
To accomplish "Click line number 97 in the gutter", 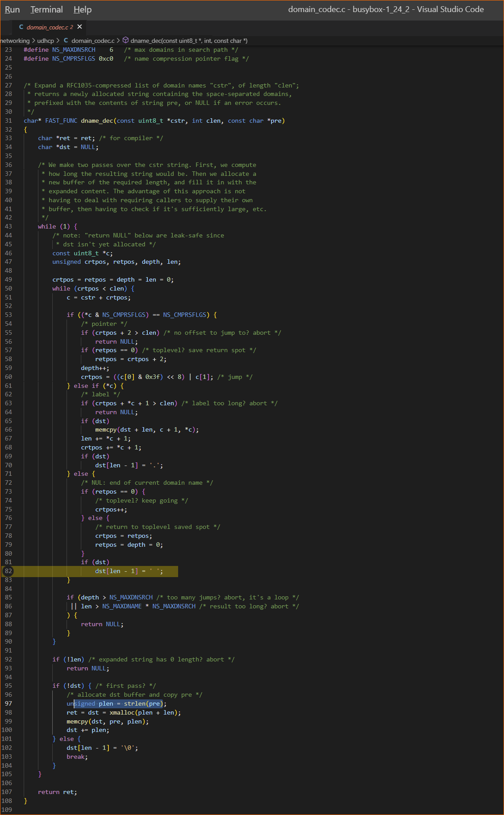I will point(8,703).
